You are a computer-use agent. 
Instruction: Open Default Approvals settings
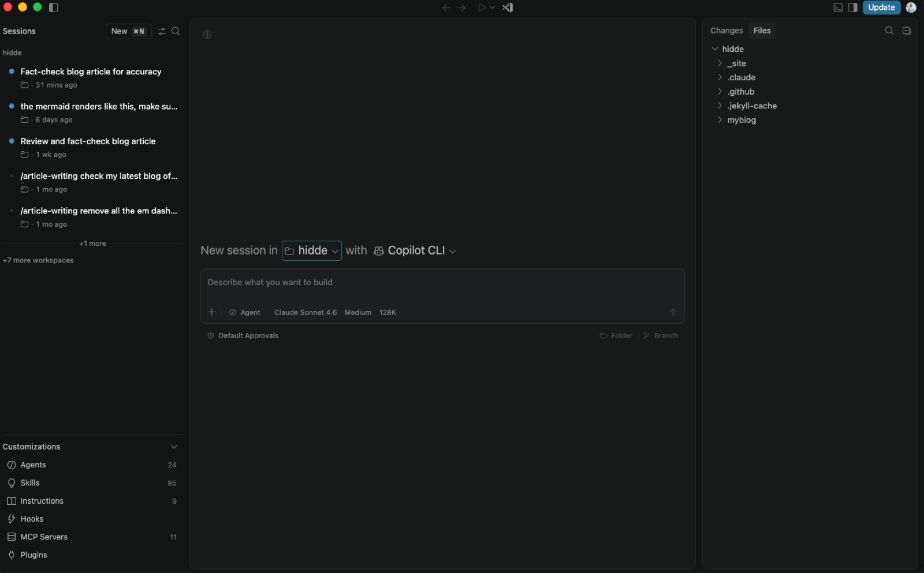[x=243, y=335]
